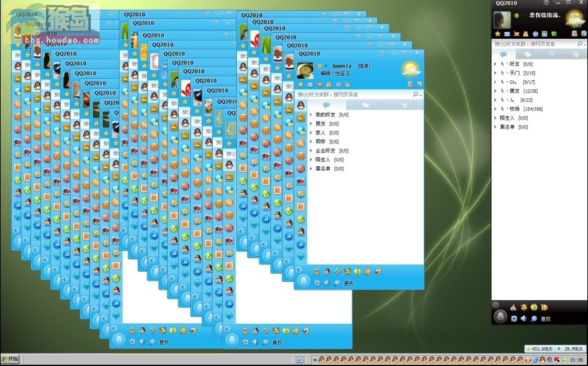The width and height of the screenshot is (588, 366).
Task: Open settings gear in lssen1y window
Action: [x=317, y=283]
